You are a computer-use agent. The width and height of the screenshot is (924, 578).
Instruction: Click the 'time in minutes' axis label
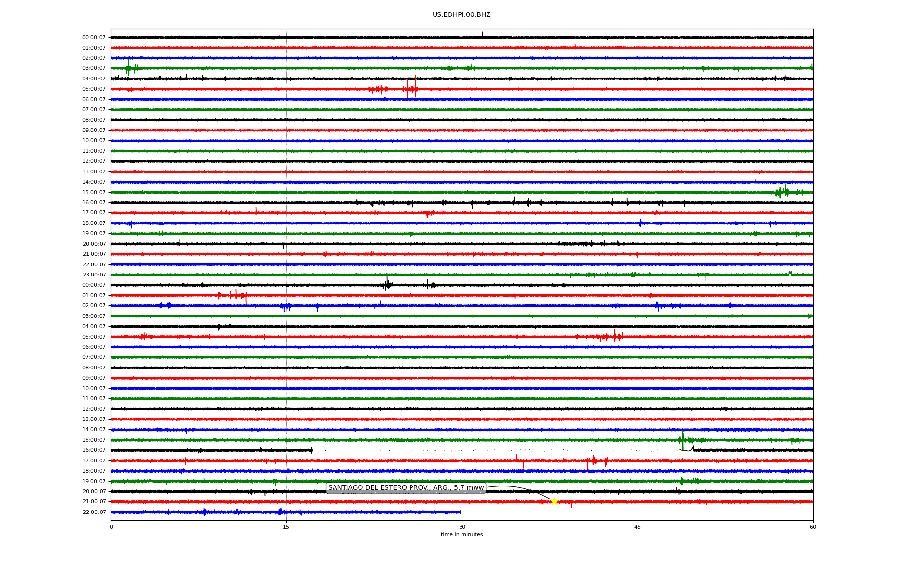(462, 535)
